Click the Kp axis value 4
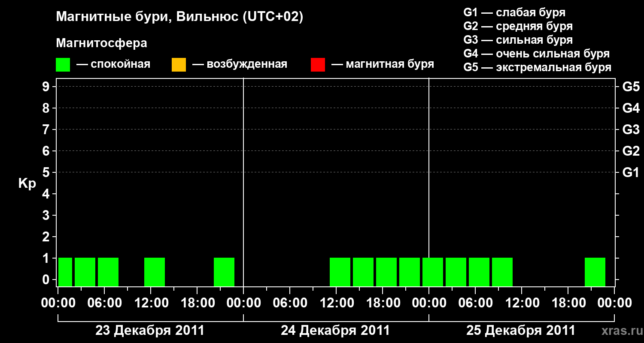Screen dimensions: 644x343 click(47, 194)
